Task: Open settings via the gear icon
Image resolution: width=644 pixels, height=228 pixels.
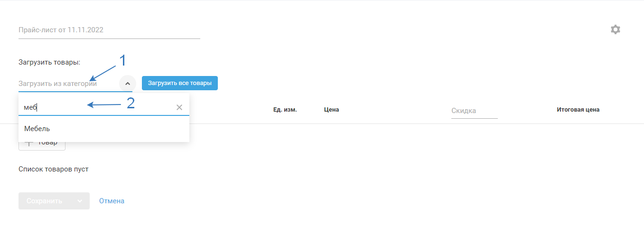Action: click(615, 29)
